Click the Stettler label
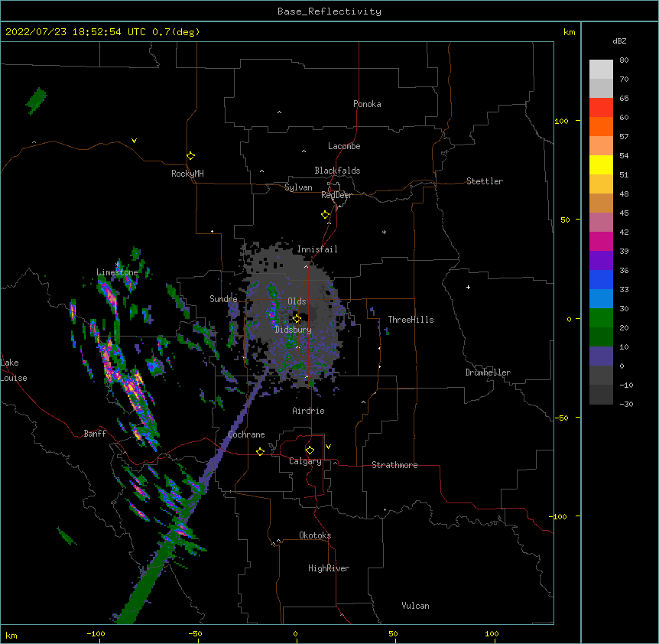This screenshot has height=644, width=659. pos(485,181)
